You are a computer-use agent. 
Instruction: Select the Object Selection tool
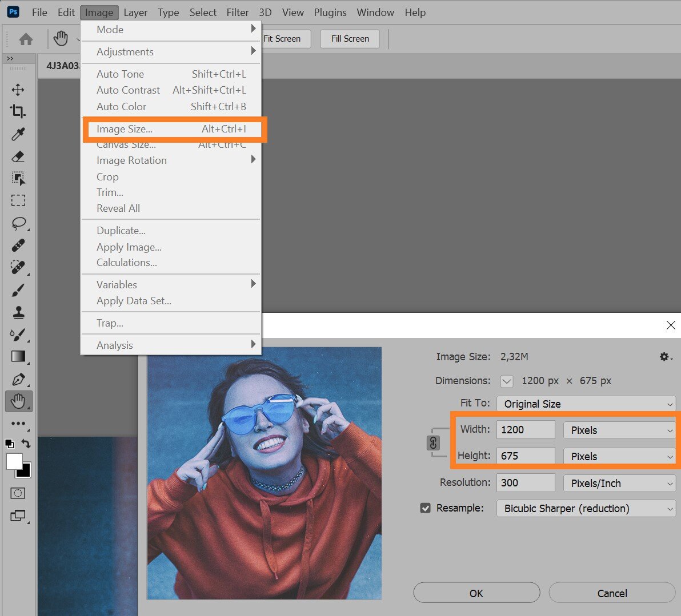coord(18,178)
